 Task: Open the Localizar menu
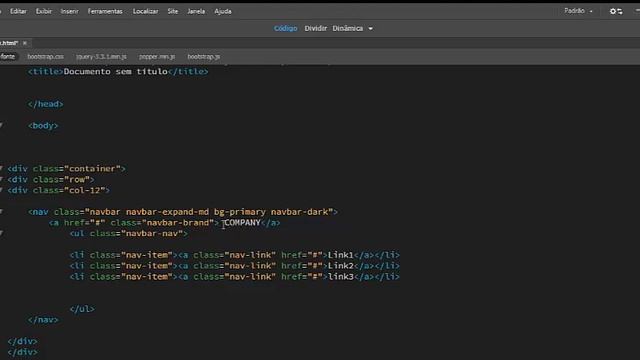[x=145, y=11]
